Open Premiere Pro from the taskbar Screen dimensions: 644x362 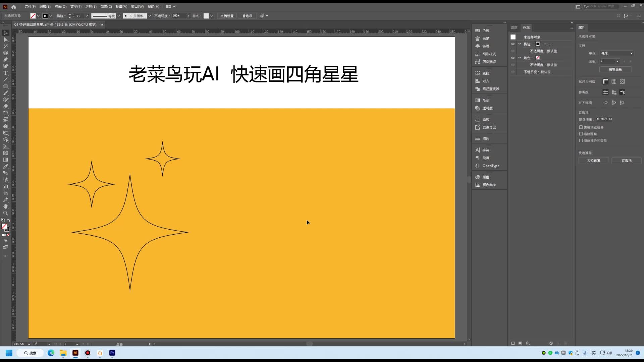112,353
